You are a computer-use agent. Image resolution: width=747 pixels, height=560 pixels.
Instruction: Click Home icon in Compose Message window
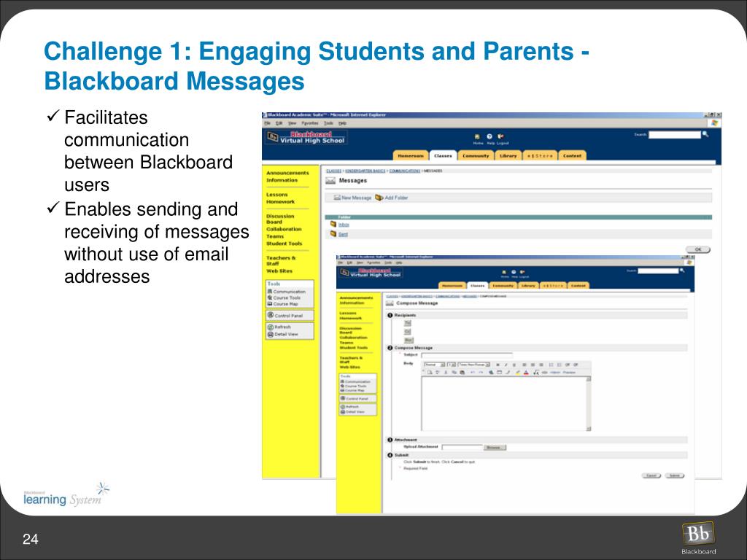[505, 272]
